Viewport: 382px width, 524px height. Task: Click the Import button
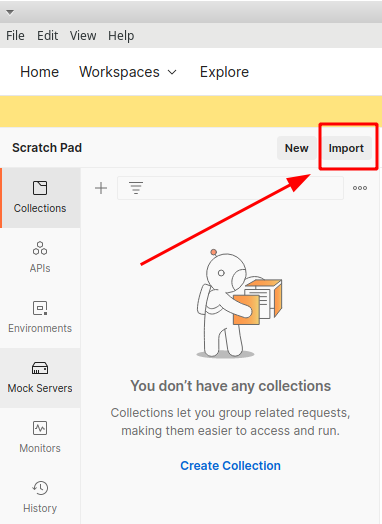click(346, 148)
